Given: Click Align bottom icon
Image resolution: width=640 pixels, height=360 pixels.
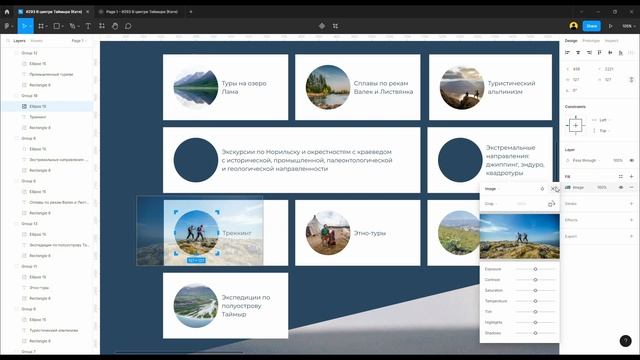Looking at the screenshot, I should click(x=620, y=53).
